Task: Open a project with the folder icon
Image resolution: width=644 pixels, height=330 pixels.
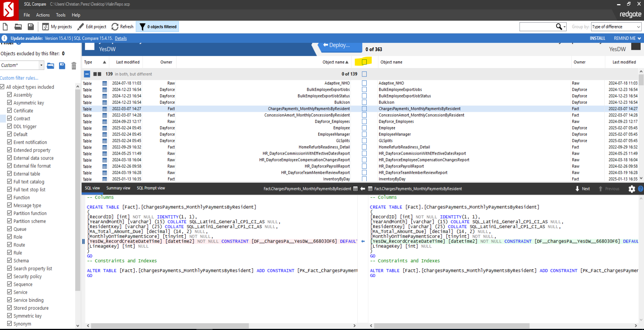Action: pos(18,27)
